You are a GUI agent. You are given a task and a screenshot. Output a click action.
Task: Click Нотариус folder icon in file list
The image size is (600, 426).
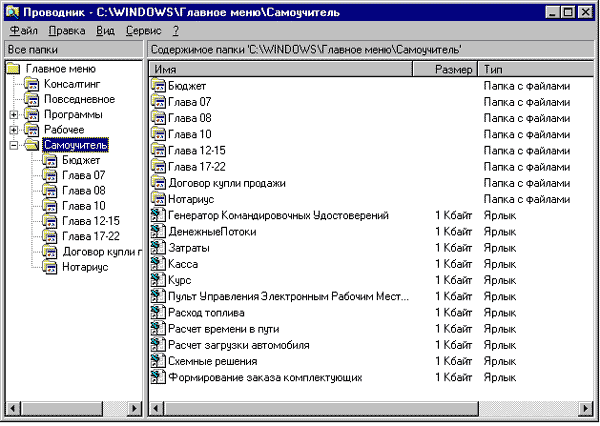pos(158,199)
